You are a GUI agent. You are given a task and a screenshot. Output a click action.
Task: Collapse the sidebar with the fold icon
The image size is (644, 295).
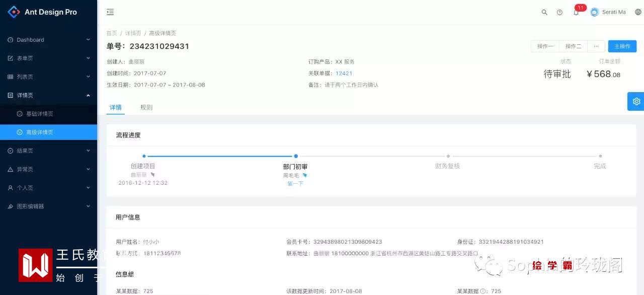110,12
